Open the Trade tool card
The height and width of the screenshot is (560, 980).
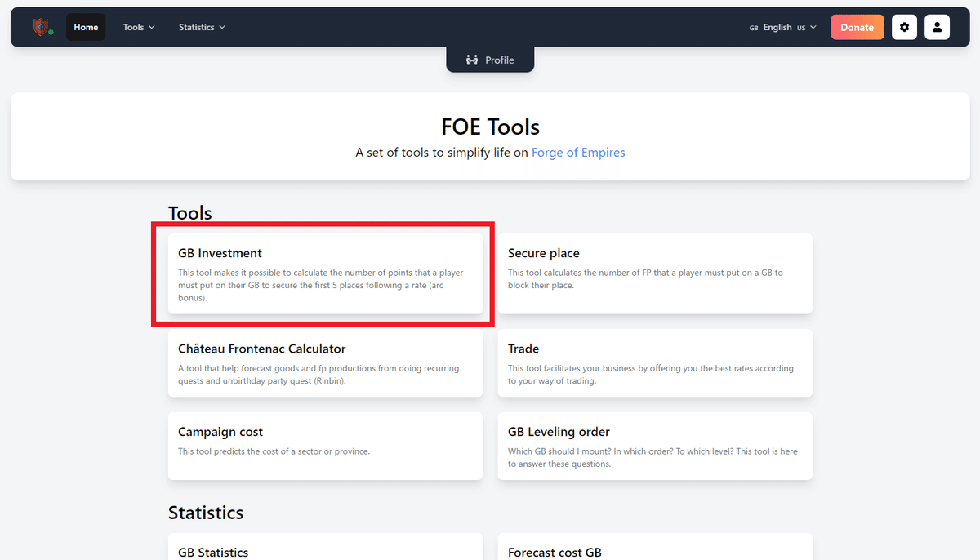click(x=654, y=363)
